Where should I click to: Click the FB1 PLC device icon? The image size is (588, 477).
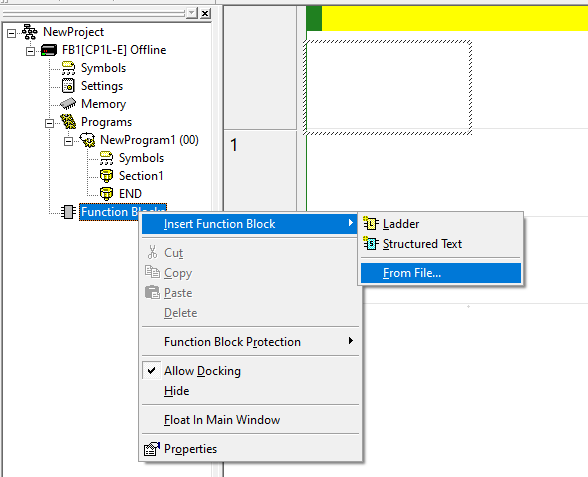point(49,50)
